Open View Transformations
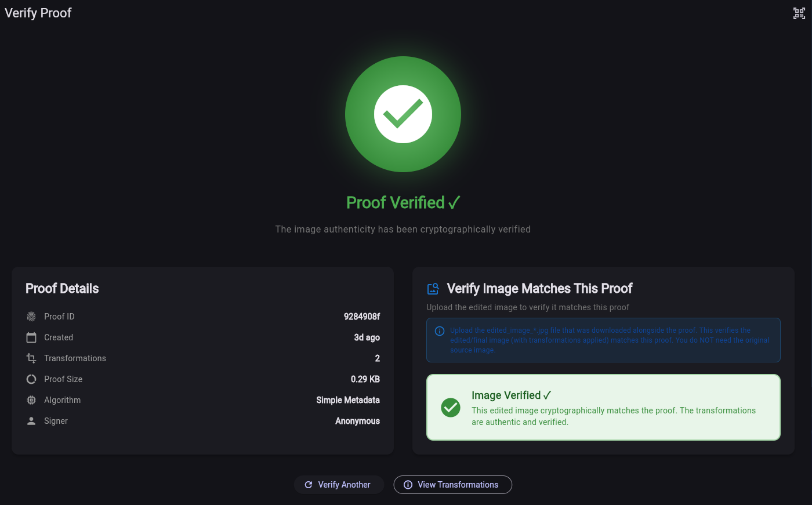Viewport: 812px width, 505px height. click(x=452, y=485)
